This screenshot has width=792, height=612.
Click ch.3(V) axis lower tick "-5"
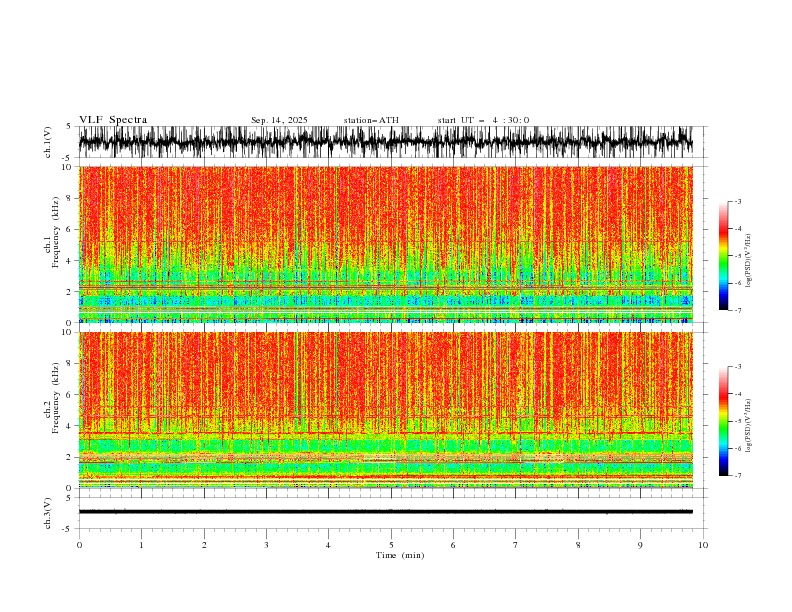(67, 529)
